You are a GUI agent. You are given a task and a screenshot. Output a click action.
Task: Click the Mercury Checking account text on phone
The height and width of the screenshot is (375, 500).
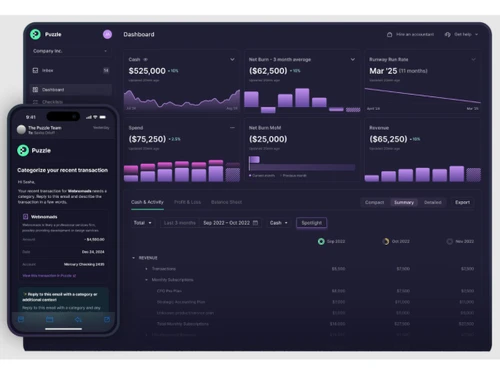(84, 264)
